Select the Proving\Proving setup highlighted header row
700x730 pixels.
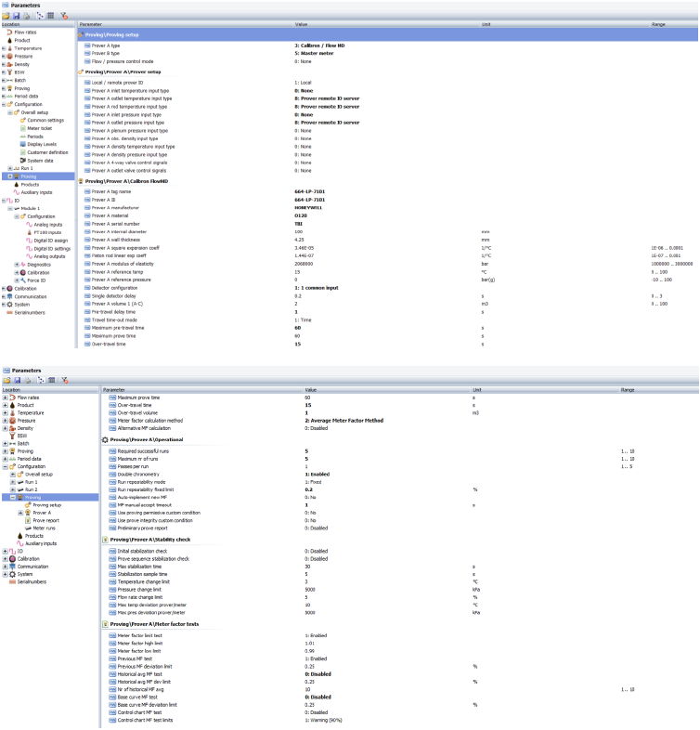[x=387, y=35]
